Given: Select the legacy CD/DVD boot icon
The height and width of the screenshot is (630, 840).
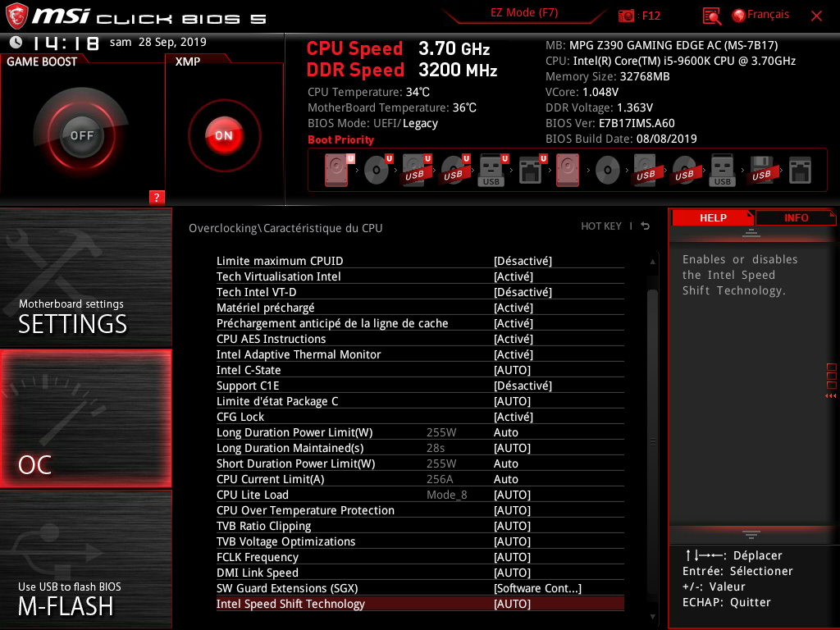Looking at the screenshot, I should point(608,171).
